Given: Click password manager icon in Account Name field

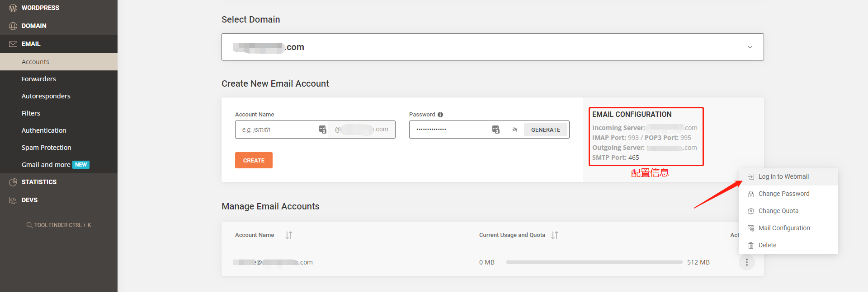Looking at the screenshot, I should click(323, 130).
